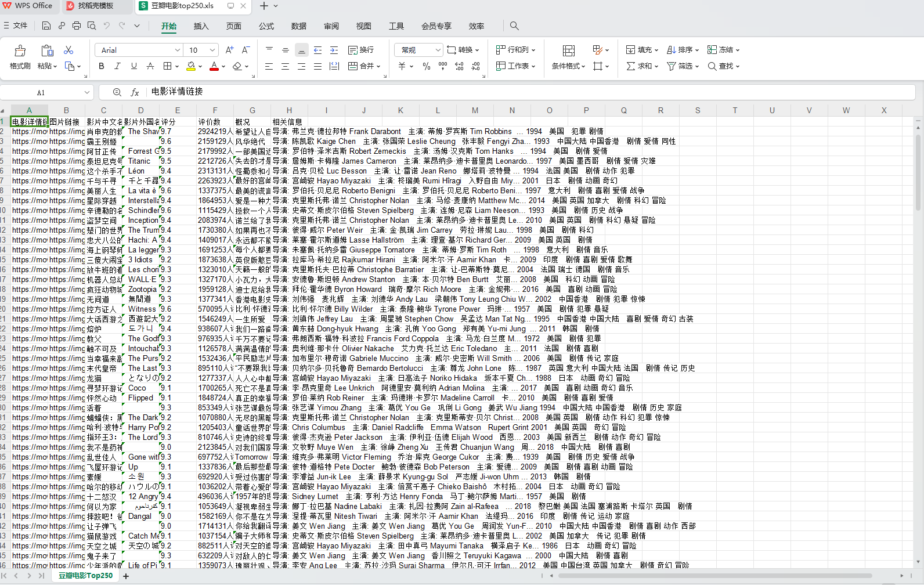Apply percent style format
This screenshot has height=585, width=924.
coord(427,66)
